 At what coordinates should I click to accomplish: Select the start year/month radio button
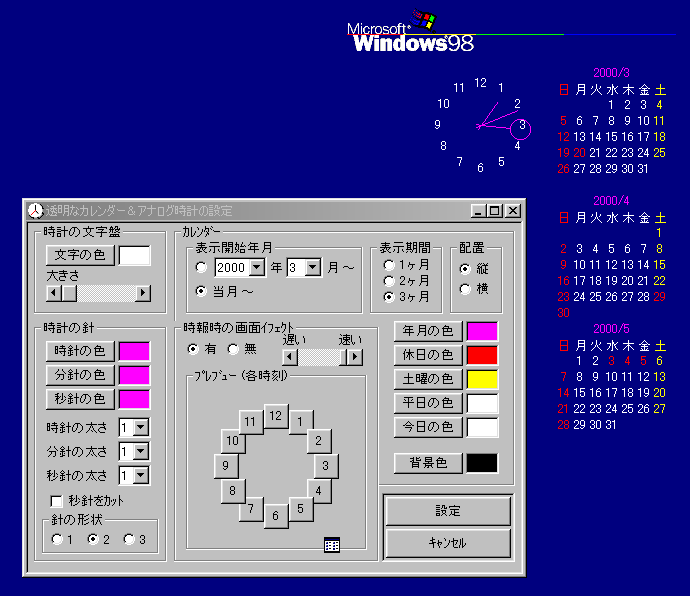tap(202, 267)
